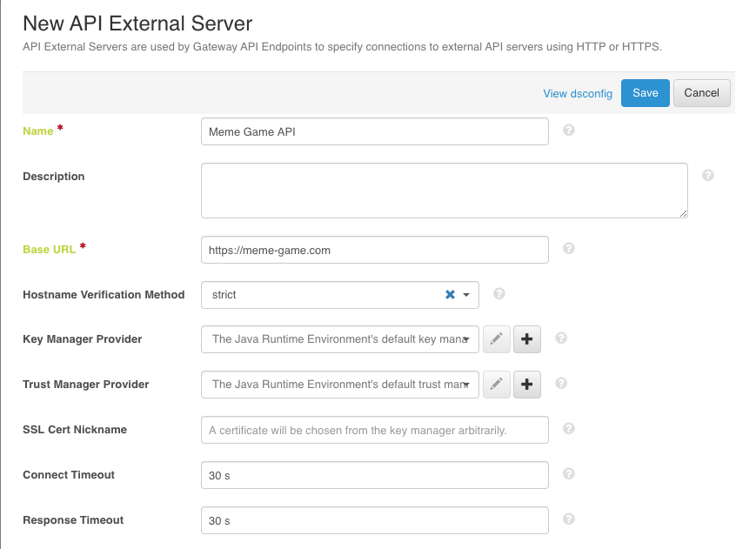Add new Key Manager Provider with plus
This screenshot has height=549, width=756.
[527, 339]
